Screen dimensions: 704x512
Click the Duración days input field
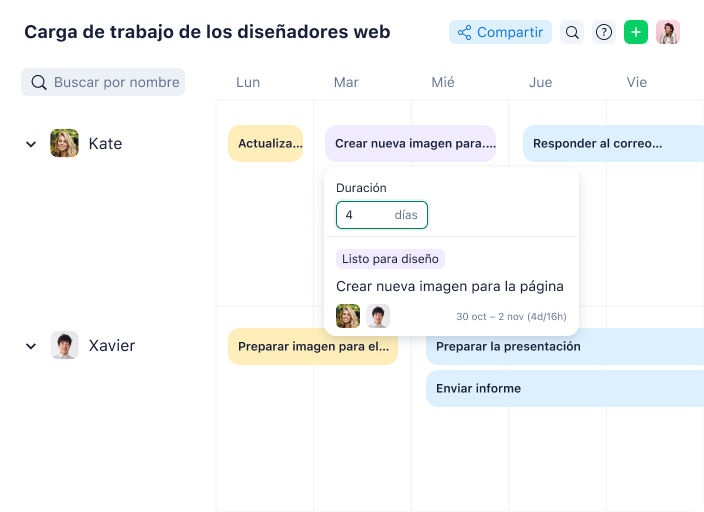(x=382, y=215)
